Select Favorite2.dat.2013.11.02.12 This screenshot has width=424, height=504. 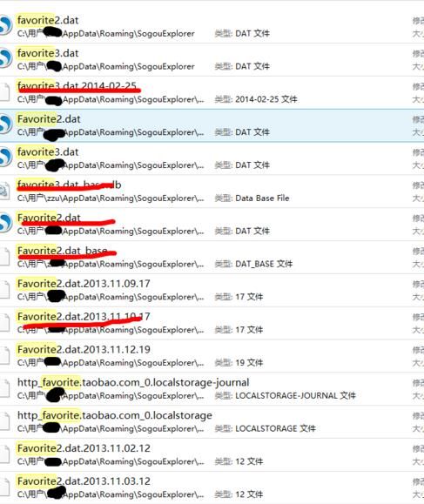pyautogui.click(x=84, y=448)
